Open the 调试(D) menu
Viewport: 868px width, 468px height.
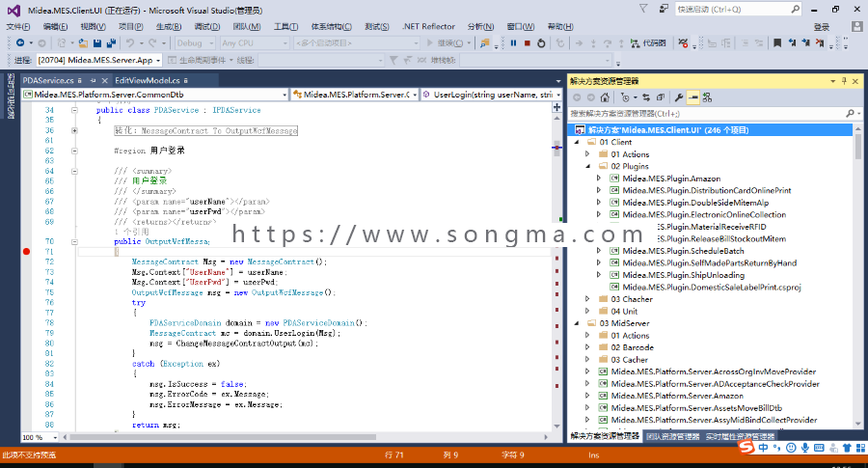click(207, 27)
